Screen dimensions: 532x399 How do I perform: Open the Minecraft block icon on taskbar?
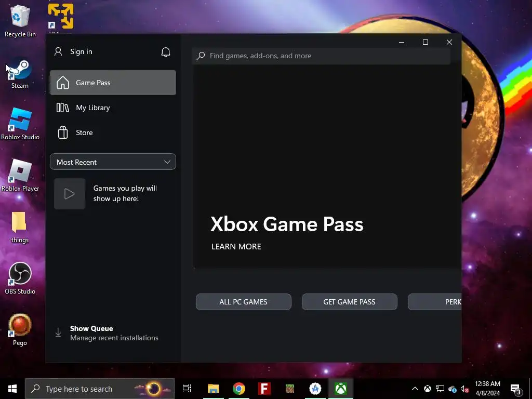coord(290,389)
